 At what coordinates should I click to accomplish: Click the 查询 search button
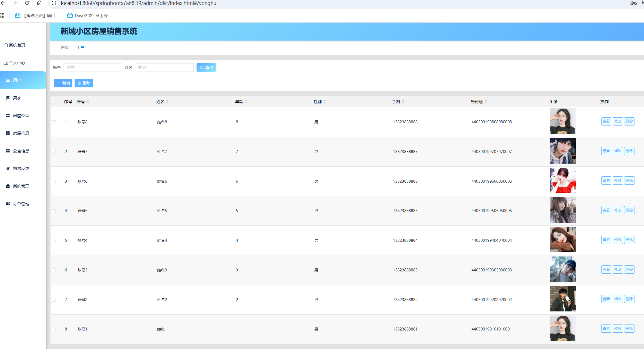pos(206,68)
